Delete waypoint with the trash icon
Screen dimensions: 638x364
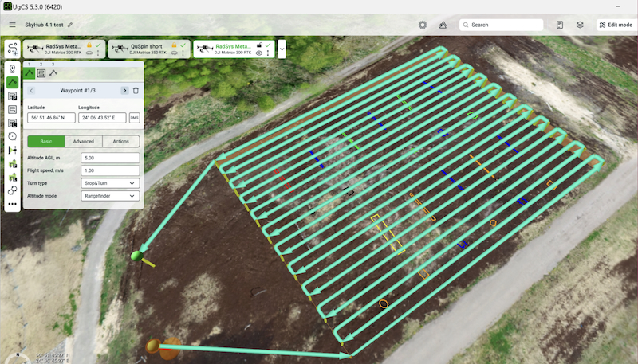(136, 91)
